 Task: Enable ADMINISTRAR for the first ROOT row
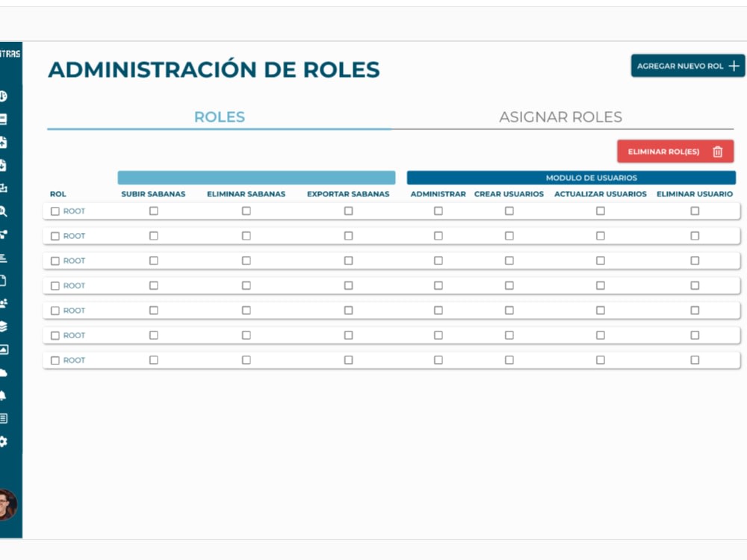pos(438,211)
